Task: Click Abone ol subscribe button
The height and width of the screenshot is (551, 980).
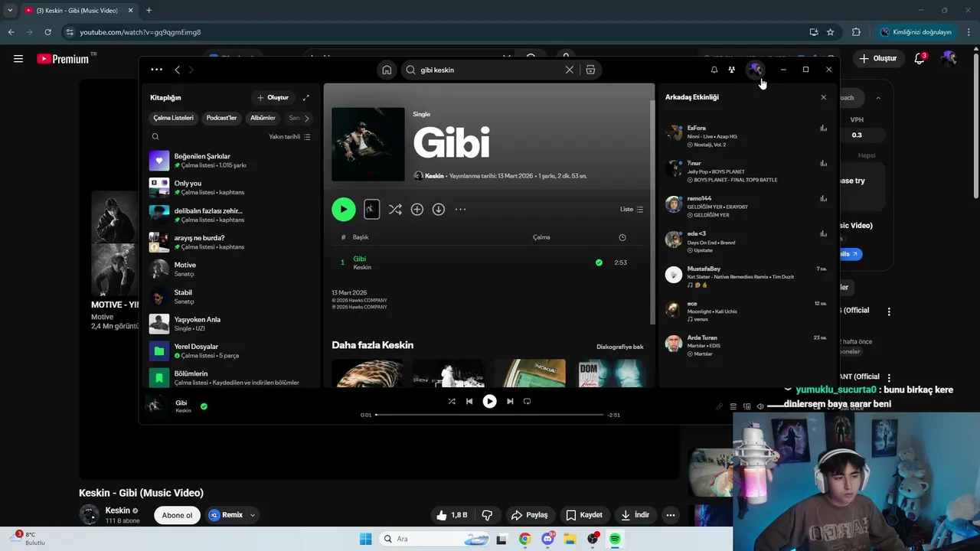Action: [177, 515]
